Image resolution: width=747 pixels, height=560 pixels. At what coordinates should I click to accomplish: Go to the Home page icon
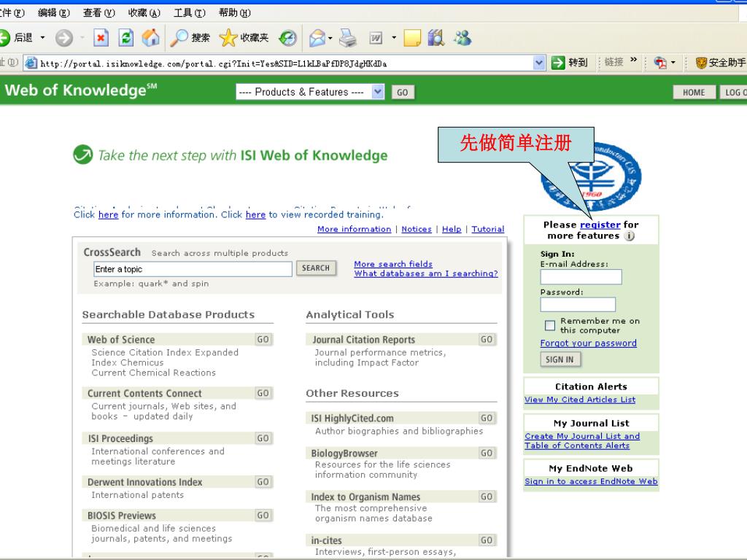[150, 38]
